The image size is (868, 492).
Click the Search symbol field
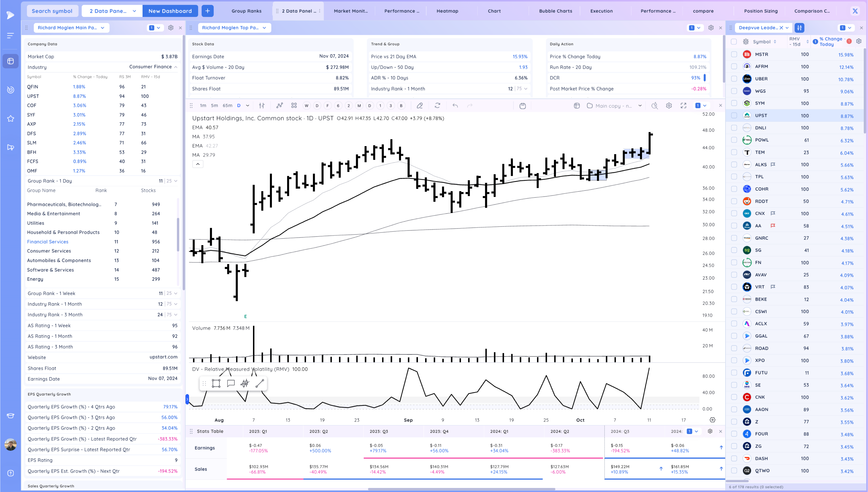(52, 11)
